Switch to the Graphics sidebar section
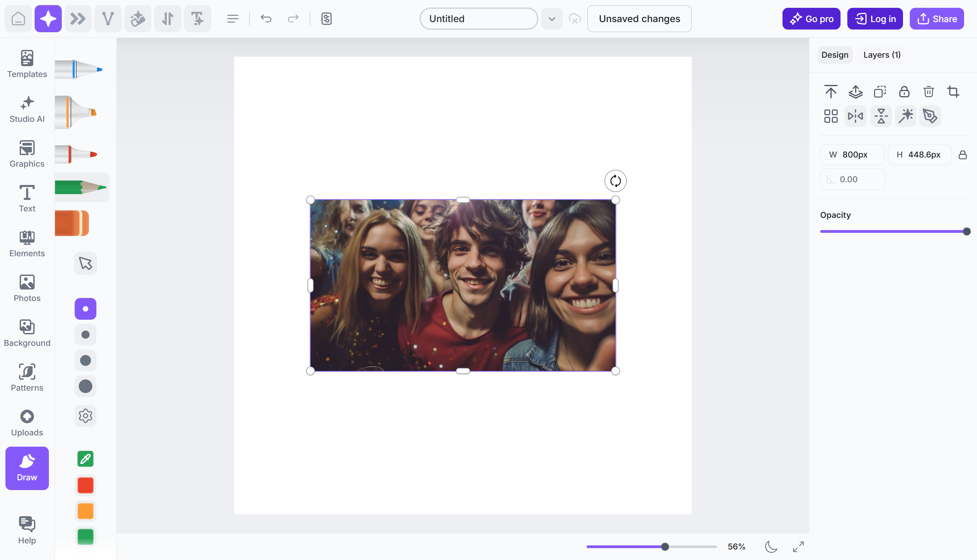Viewport: 977px width, 560px height. pyautogui.click(x=26, y=154)
